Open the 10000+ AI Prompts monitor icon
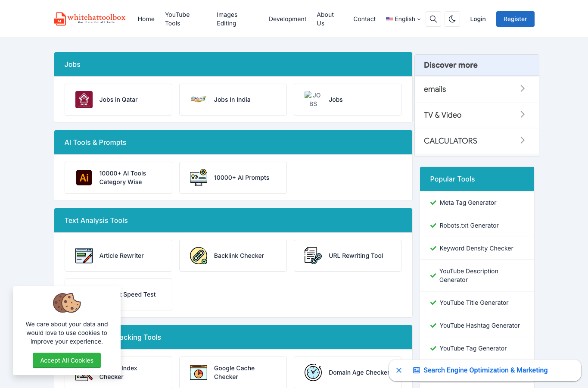 [x=199, y=178]
